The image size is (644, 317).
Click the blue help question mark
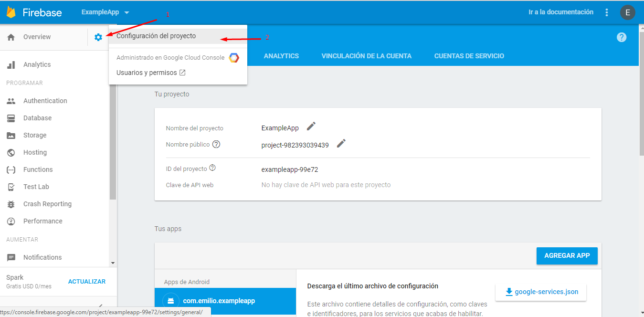tap(622, 37)
